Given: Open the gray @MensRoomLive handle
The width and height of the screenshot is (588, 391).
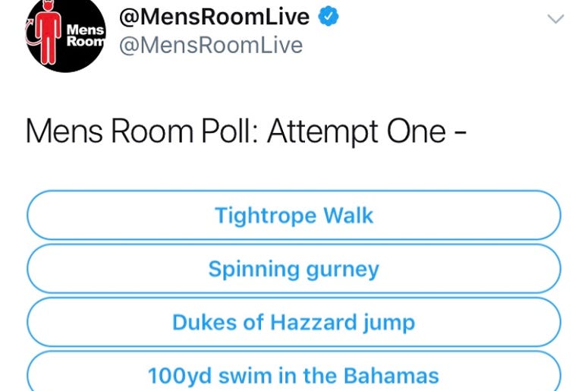Looking at the screenshot, I should point(211,46).
